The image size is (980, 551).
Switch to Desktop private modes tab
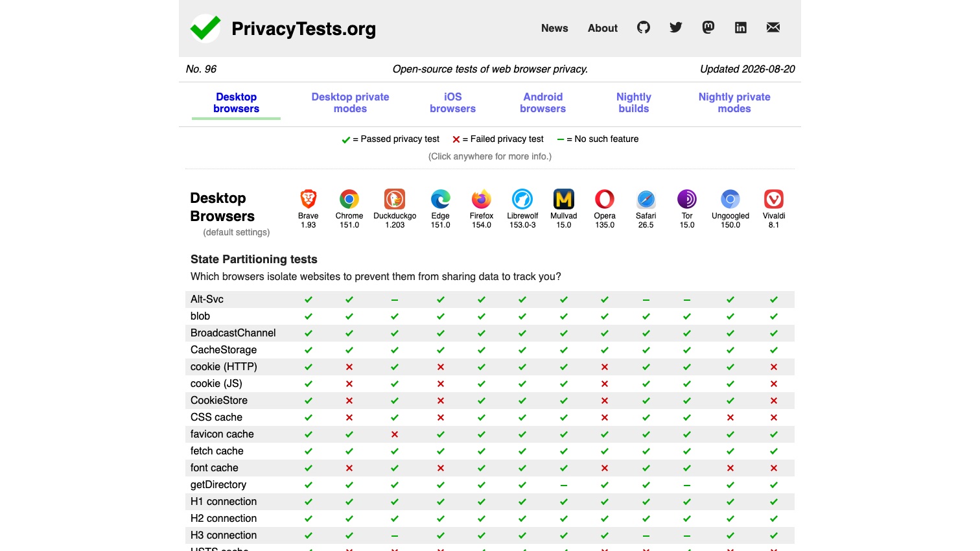(350, 102)
